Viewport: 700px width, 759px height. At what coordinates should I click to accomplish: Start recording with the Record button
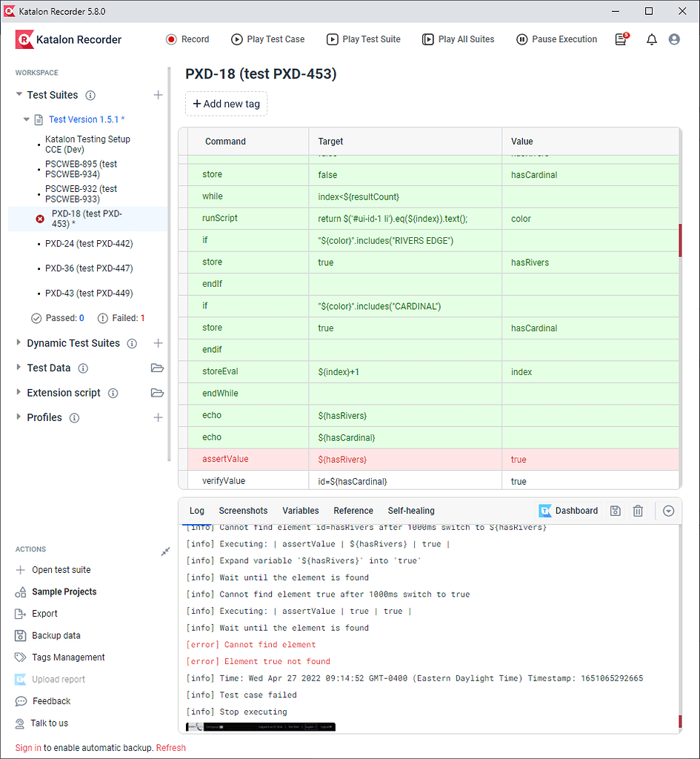pyautogui.click(x=187, y=39)
